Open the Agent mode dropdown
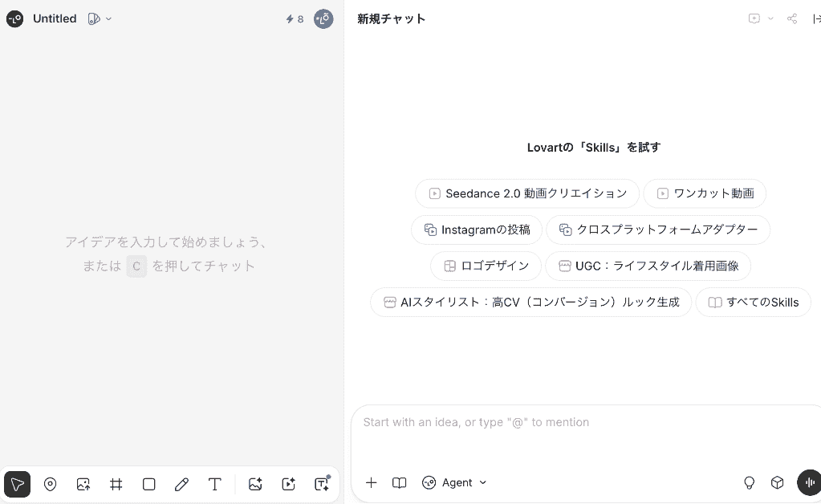 (454, 482)
